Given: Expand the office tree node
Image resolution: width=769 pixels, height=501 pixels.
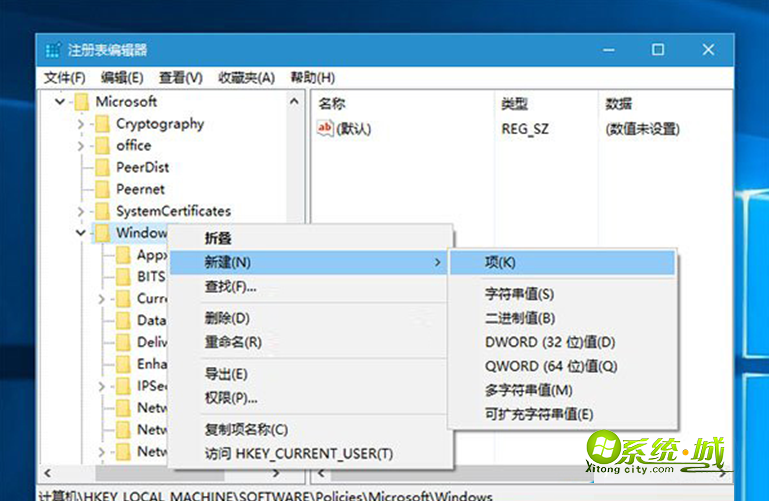Looking at the screenshot, I should (81, 146).
